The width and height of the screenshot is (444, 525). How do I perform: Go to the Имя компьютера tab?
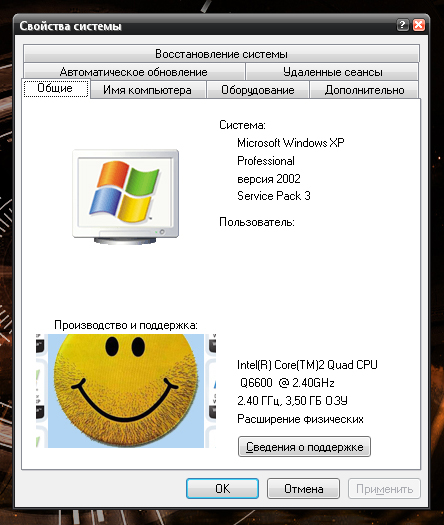tap(147, 90)
